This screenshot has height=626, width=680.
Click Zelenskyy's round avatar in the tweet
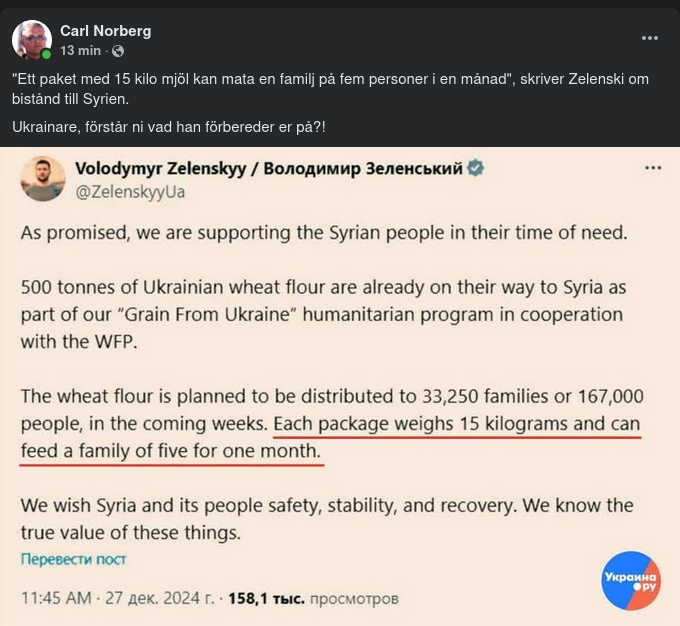click(x=42, y=179)
